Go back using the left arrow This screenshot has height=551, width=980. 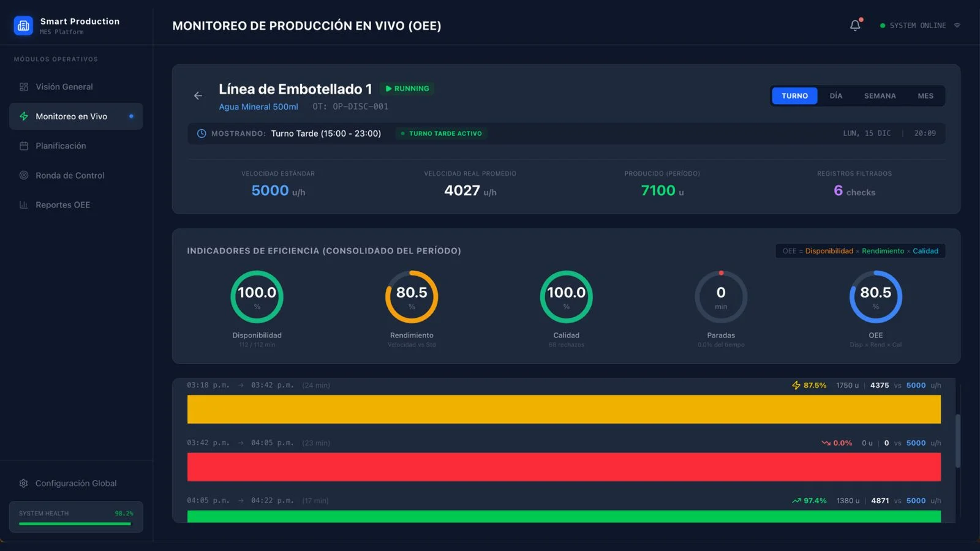pos(198,96)
